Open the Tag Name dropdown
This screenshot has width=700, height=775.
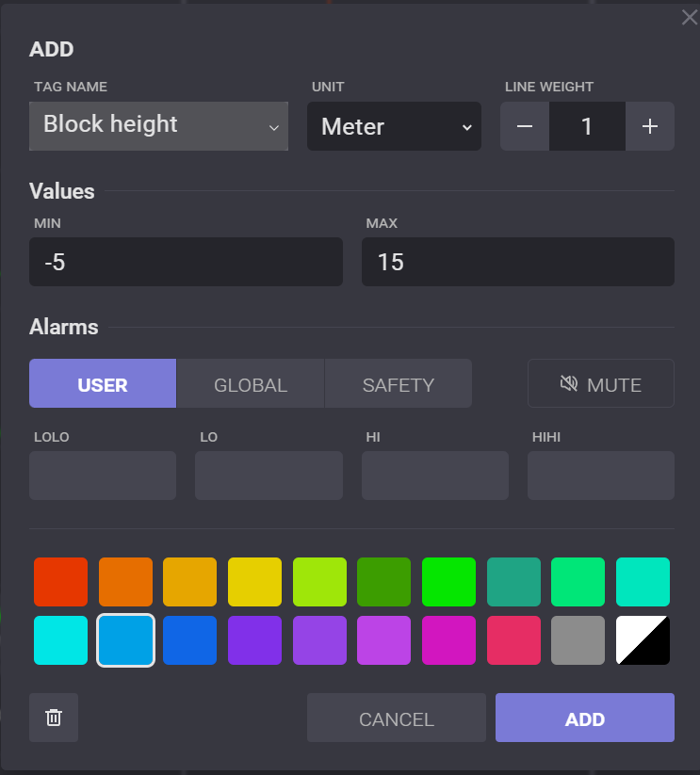coord(158,126)
